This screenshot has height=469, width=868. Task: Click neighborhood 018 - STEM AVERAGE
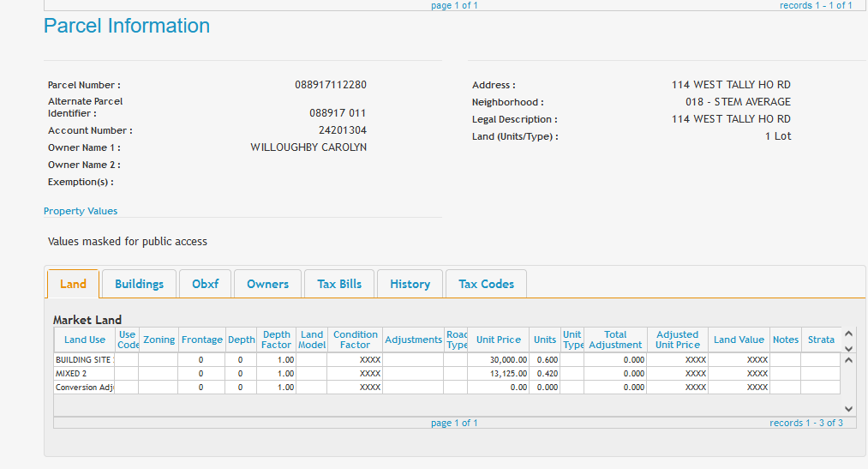click(x=738, y=102)
